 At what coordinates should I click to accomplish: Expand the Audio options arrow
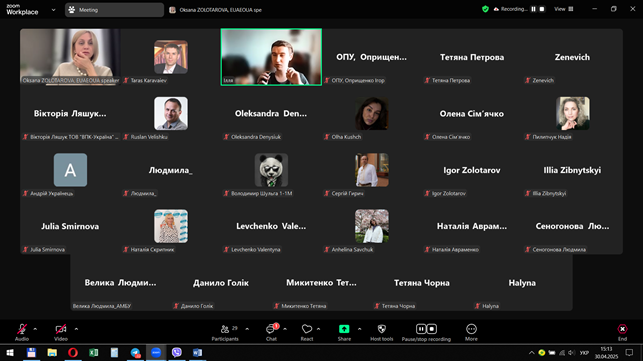35,329
